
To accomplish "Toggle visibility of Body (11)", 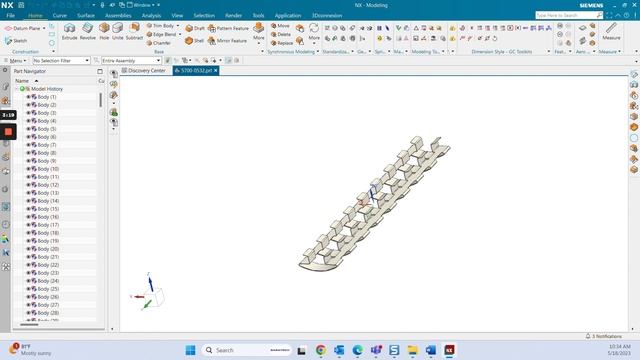I will pos(29,177).
